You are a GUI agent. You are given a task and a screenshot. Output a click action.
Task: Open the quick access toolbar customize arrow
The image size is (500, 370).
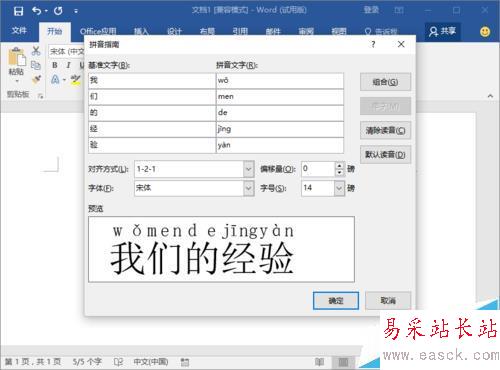[76, 11]
